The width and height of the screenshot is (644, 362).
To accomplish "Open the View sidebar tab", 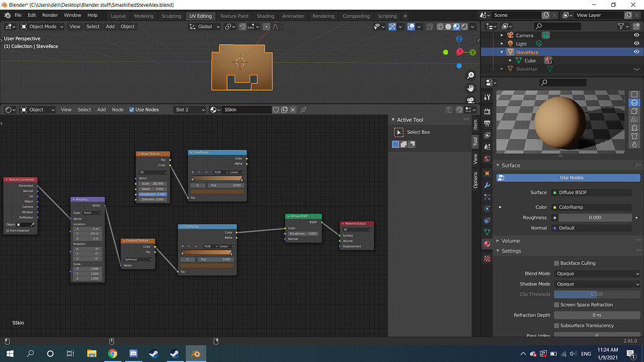I will tap(475, 159).
